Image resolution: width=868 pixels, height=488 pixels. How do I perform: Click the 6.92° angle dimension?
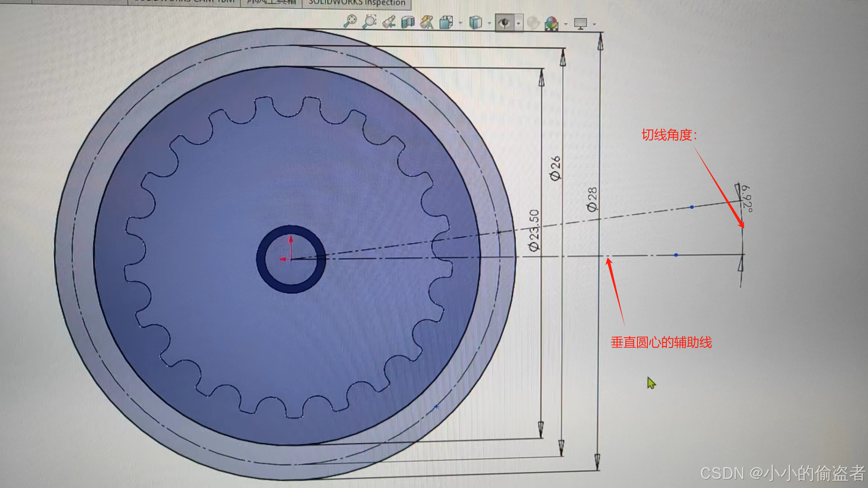click(x=746, y=198)
